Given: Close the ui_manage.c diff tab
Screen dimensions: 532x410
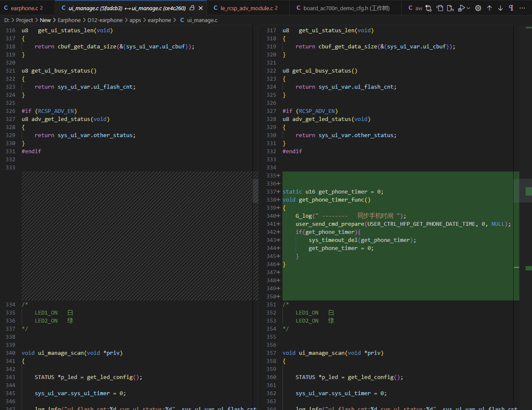Looking at the screenshot, I should click(201, 8).
